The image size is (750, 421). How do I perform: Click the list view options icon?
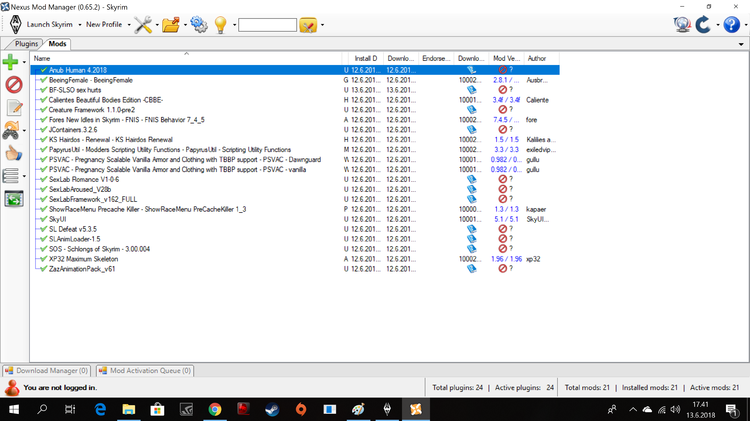(11, 176)
